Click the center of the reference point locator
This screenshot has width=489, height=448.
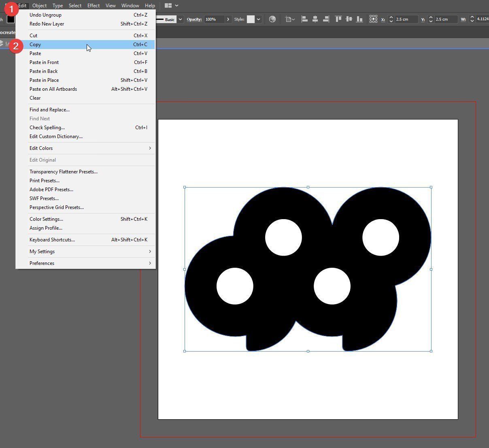373,19
